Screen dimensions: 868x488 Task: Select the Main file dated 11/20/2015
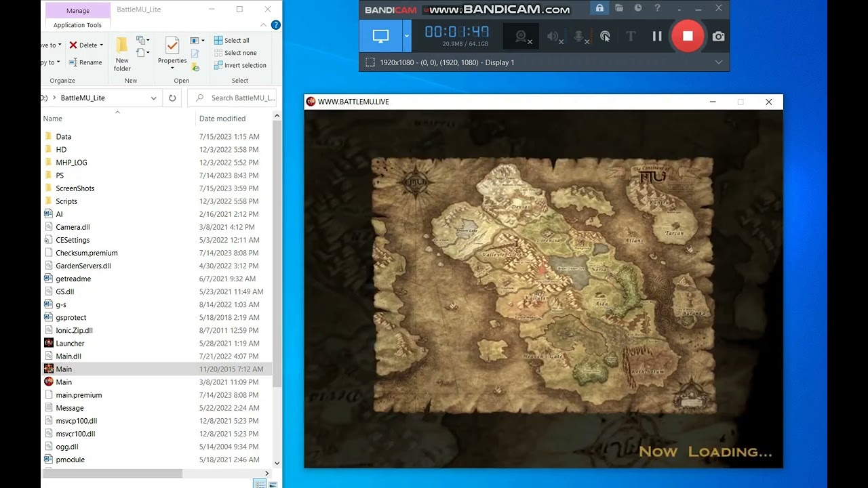coord(156,369)
